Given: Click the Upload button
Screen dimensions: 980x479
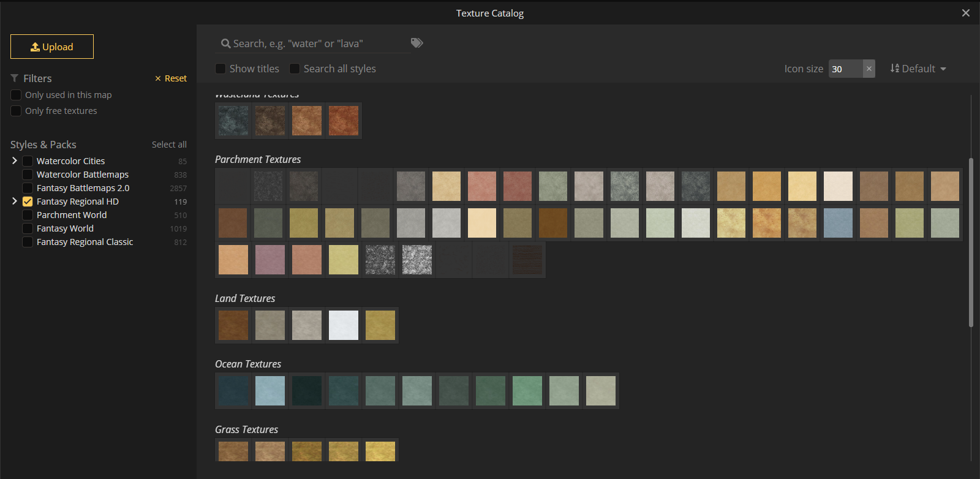Looking at the screenshot, I should 52,47.
